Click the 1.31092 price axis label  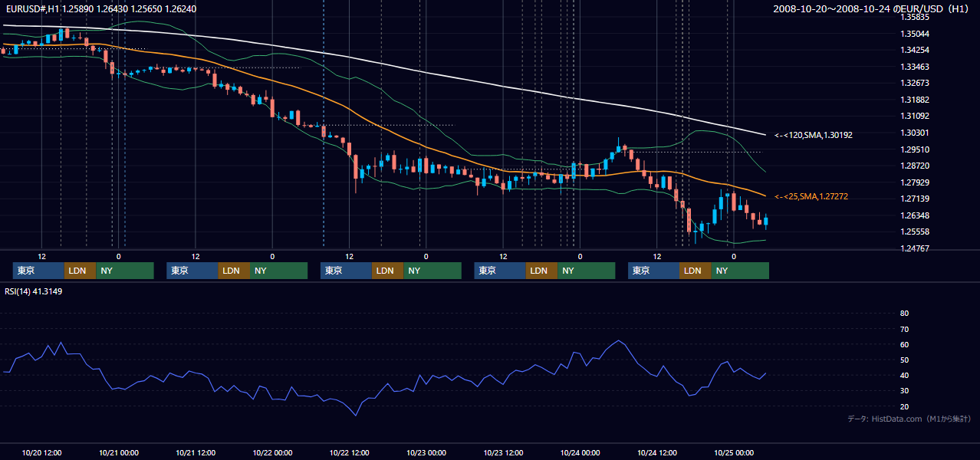point(914,116)
